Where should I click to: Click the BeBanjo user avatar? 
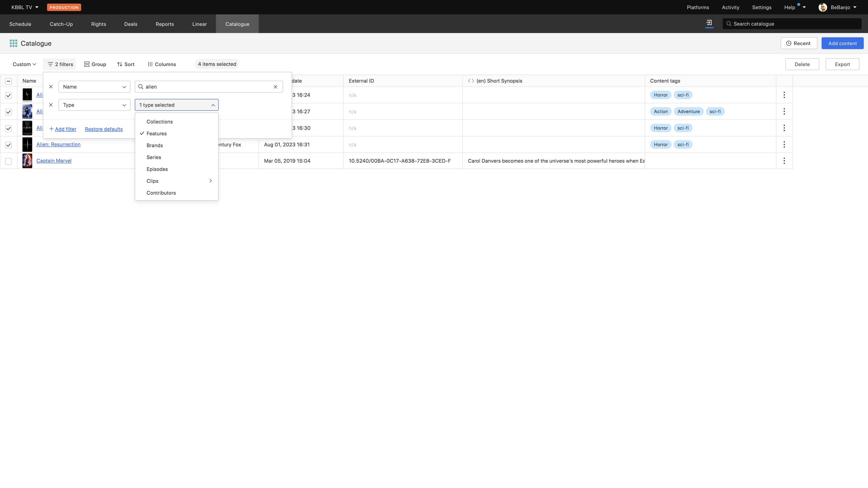(x=822, y=7)
